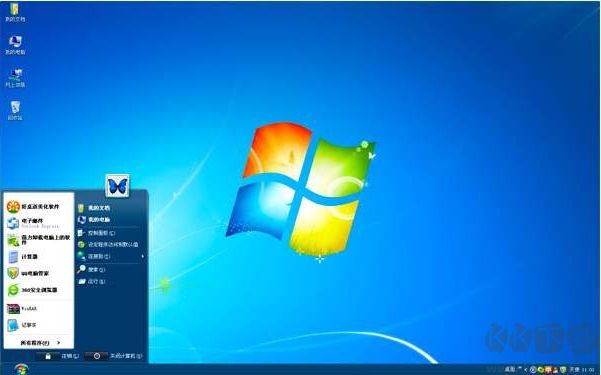Viewport: 601px width, 375px height.
Task: Click the round white tray icon
Action: click(533, 370)
